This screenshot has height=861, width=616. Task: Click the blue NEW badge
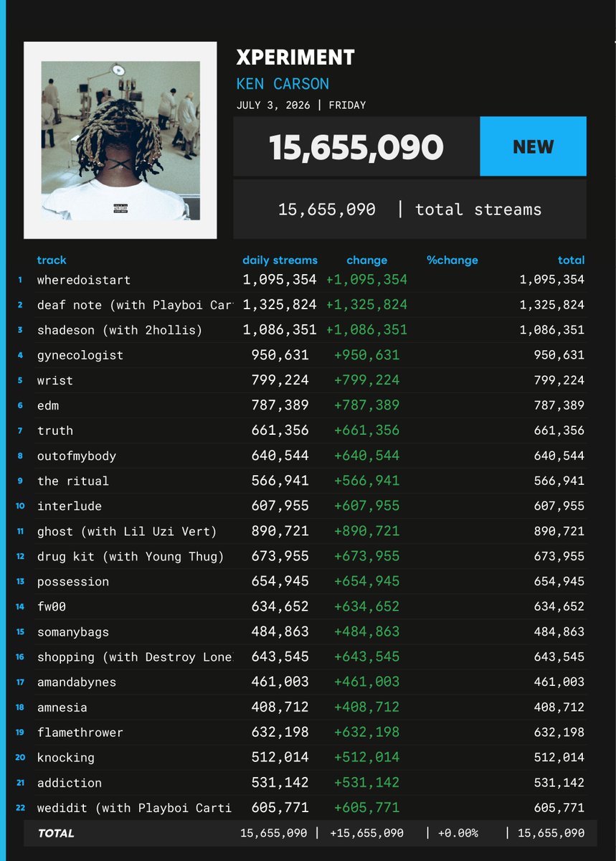coord(533,146)
